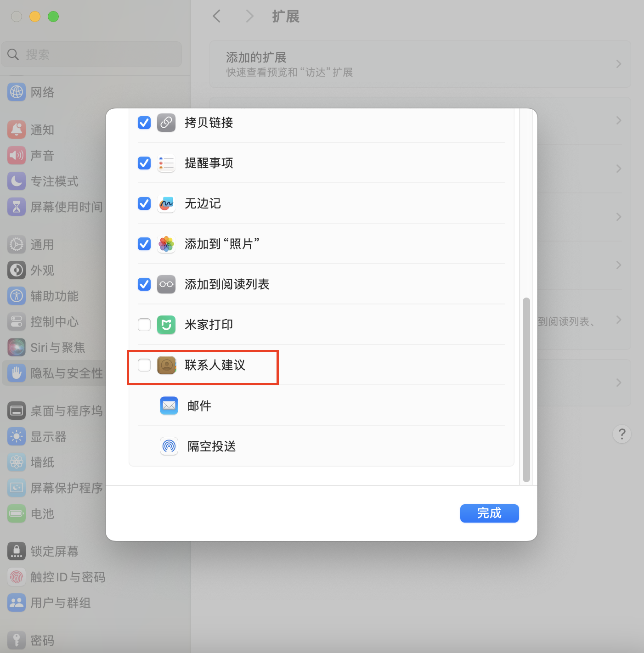The height and width of the screenshot is (653, 644).
Task: Click the 显示器 sun icon
Action: (x=17, y=436)
